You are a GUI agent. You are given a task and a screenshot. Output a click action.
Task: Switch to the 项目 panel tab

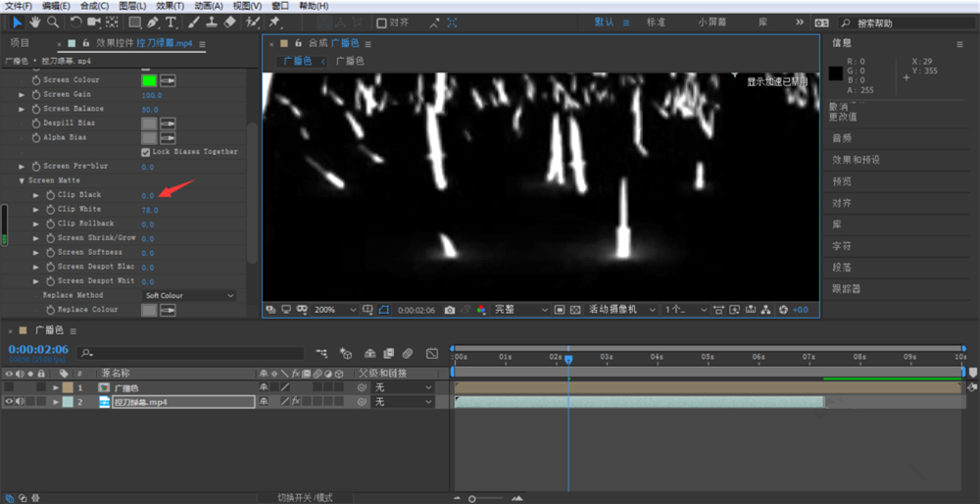[x=20, y=43]
